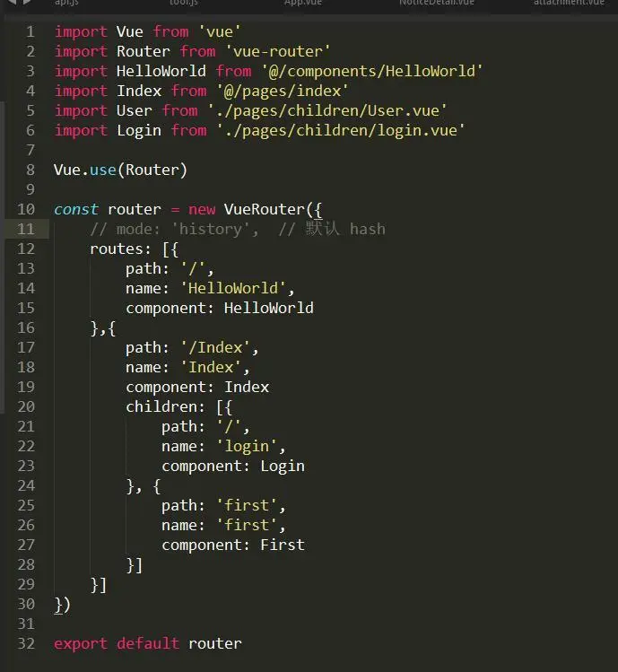The image size is (618, 672).
Task: Click 'component: First' on line 27
Action: click(x=233, y=545)
